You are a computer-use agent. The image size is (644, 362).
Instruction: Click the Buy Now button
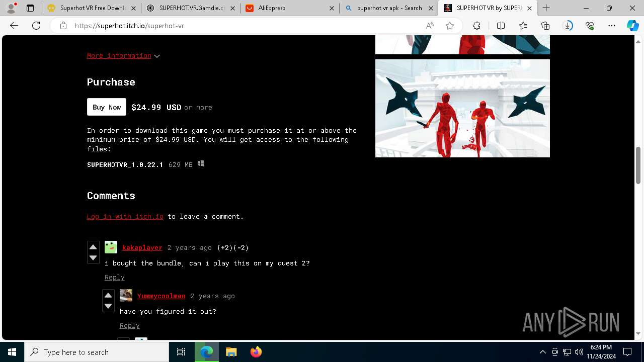[107, 107]
